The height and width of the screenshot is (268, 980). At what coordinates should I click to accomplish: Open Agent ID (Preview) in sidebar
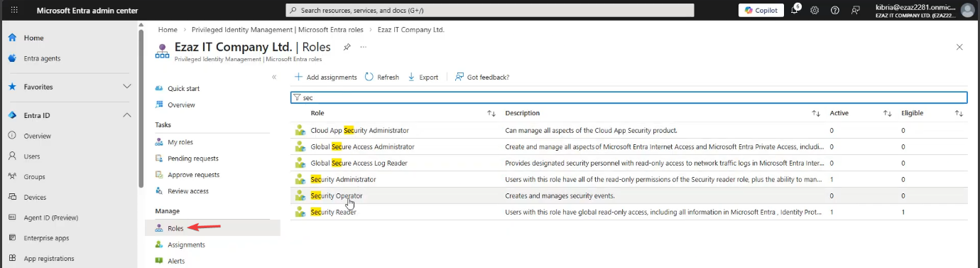click(51, 218)
